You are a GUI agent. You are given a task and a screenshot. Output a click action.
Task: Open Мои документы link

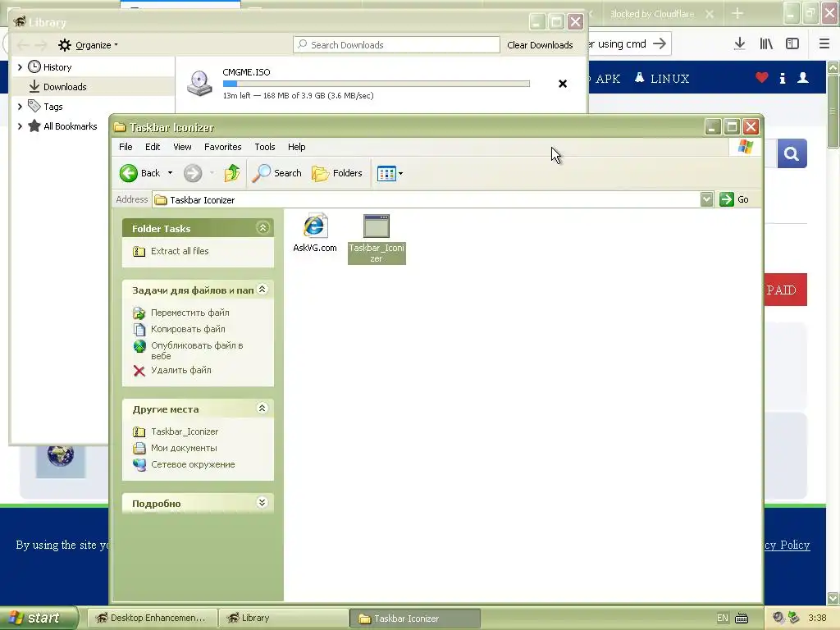pos(184,448)
